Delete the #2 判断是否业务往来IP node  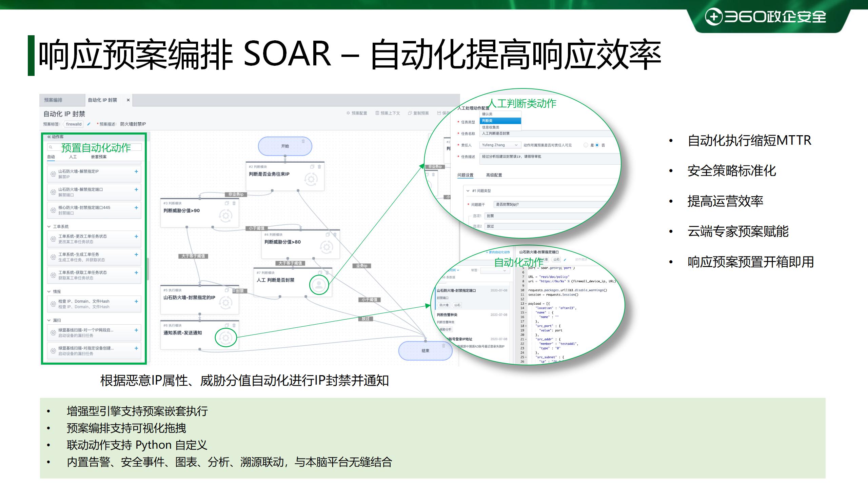point(319,167)
